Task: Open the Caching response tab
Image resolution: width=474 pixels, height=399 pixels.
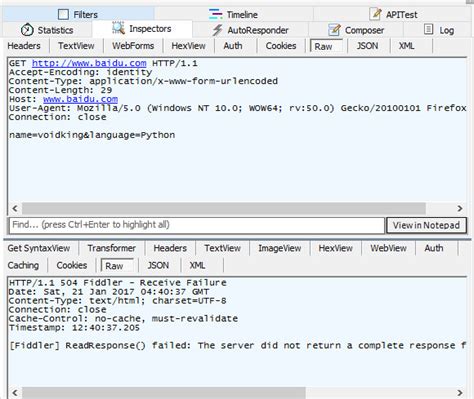Action: pos(23,265)
